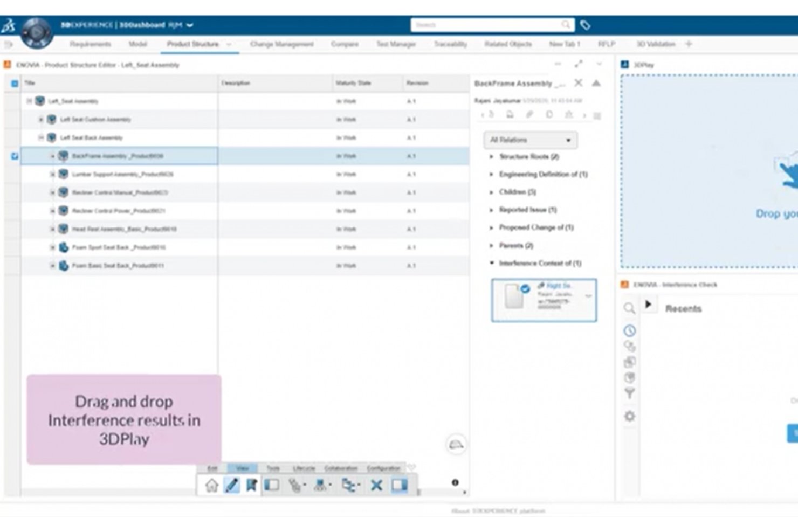The width and height of the screenshot is (798, 532).
Task: Expand Parents (2) relation
Action: (491, 246)
